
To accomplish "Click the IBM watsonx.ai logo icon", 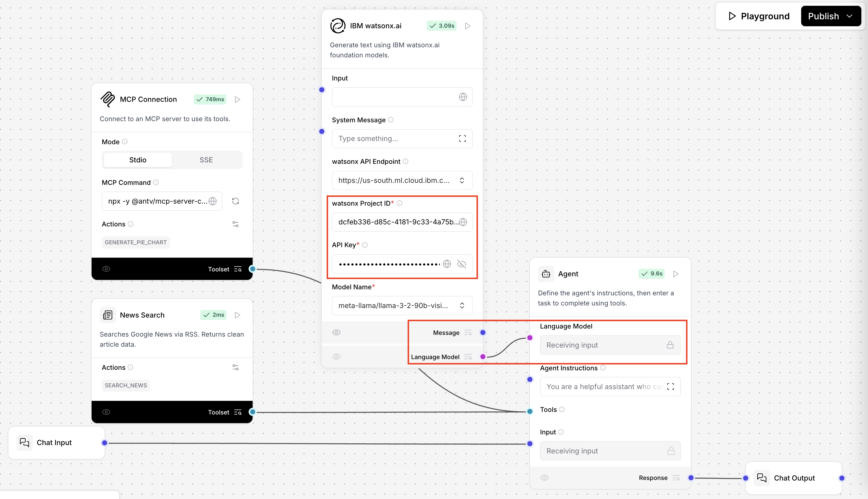I will [x=338, y=26].
